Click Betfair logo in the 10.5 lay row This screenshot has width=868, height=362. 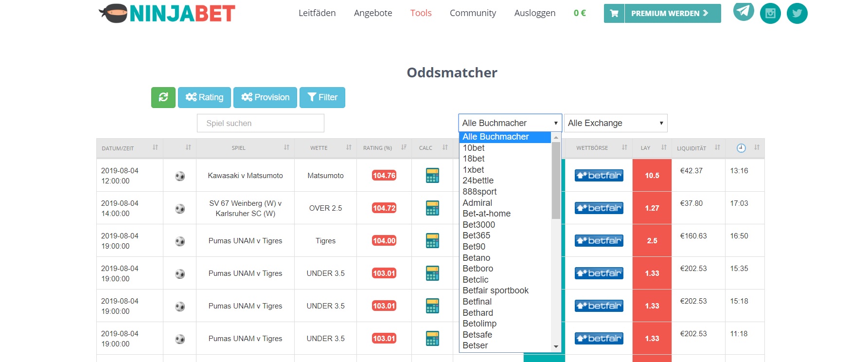coord(599,176)
